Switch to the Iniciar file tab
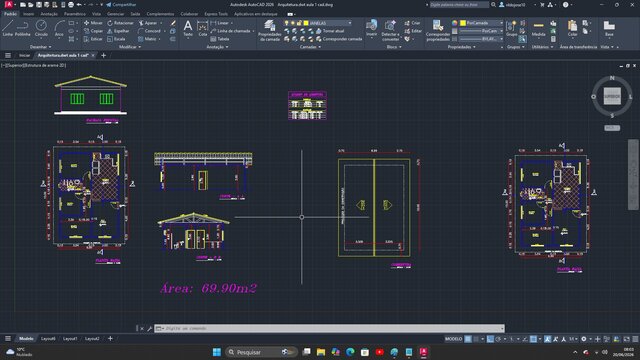This screenshot has height=360, width=640. [24, 55]
